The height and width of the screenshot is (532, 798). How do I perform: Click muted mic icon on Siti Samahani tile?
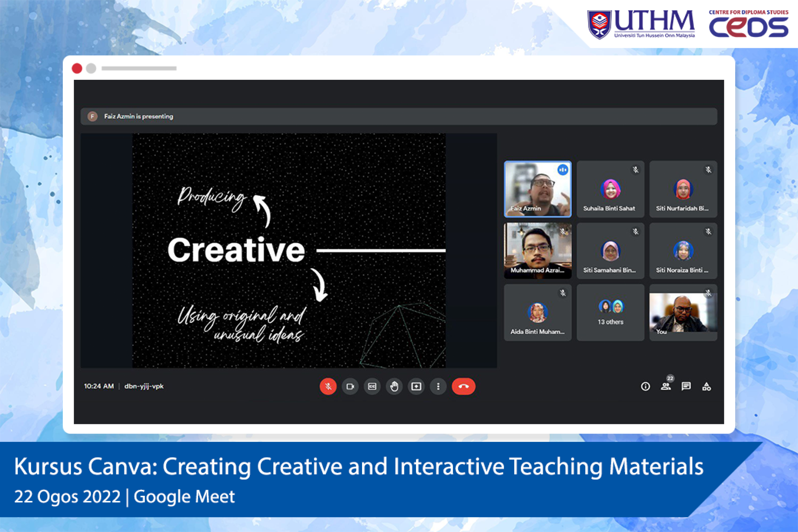pyautogui.click(x=635, y=231)
